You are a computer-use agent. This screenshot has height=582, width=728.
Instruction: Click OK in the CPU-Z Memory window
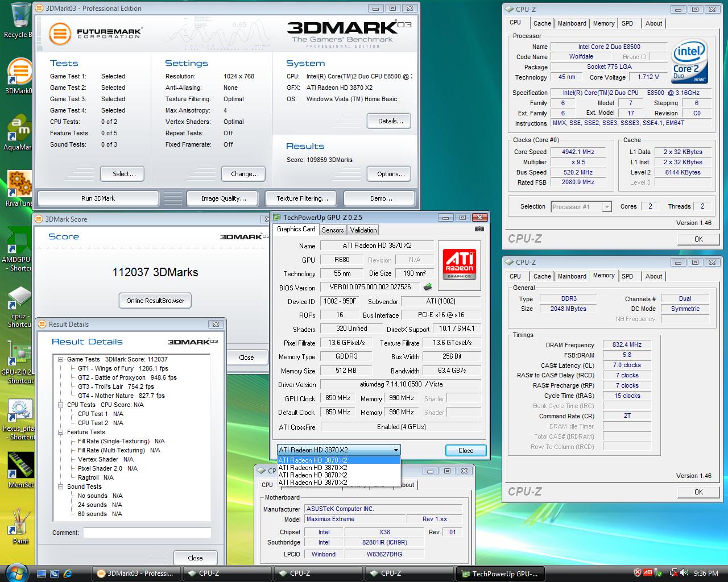point(698,492)
